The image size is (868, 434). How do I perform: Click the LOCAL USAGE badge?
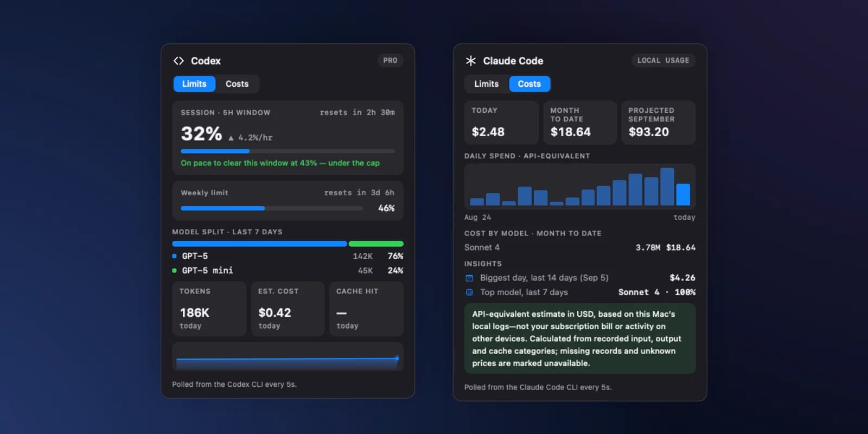663,60
